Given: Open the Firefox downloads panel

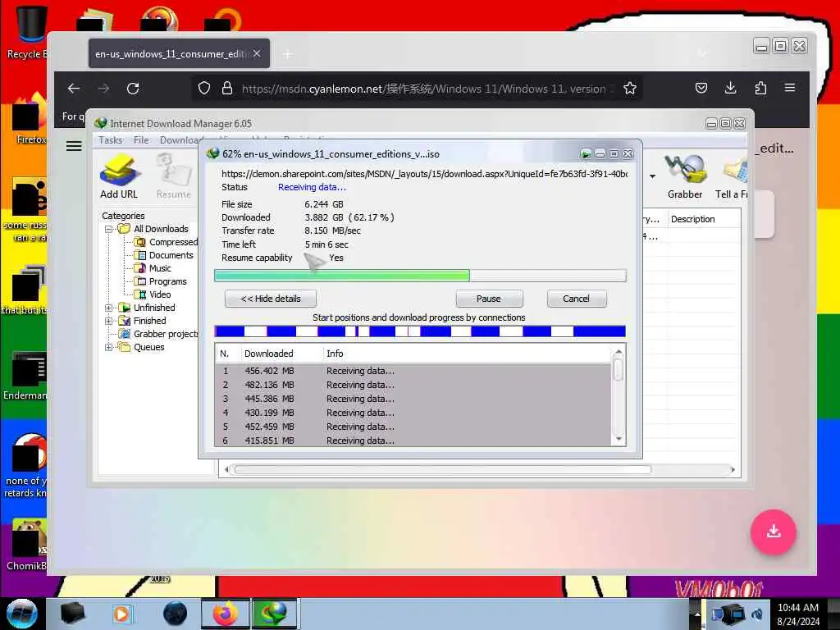Looking at the screenshot, I should coord(730,88).
